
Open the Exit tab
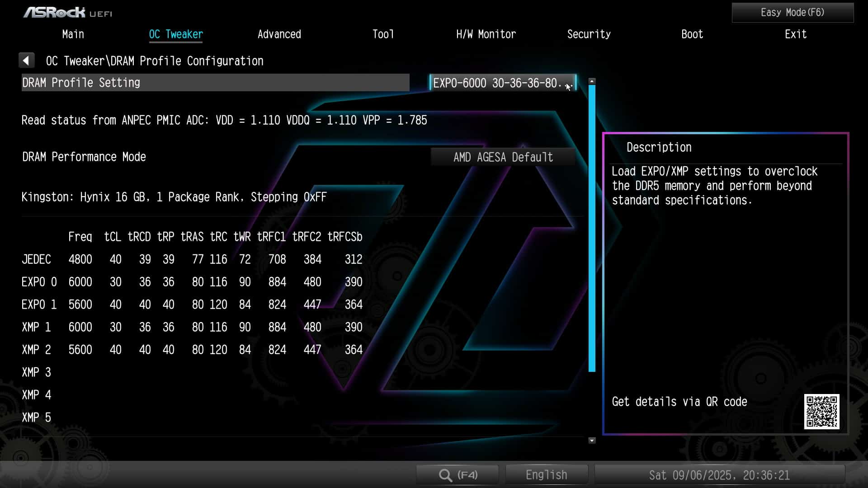pyautogui.click(x=795, y=34)
